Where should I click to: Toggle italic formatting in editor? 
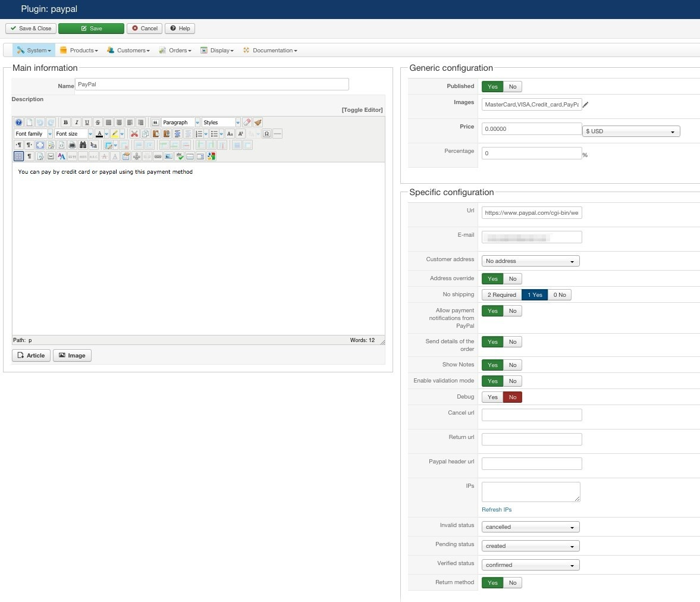coord(76,123)
